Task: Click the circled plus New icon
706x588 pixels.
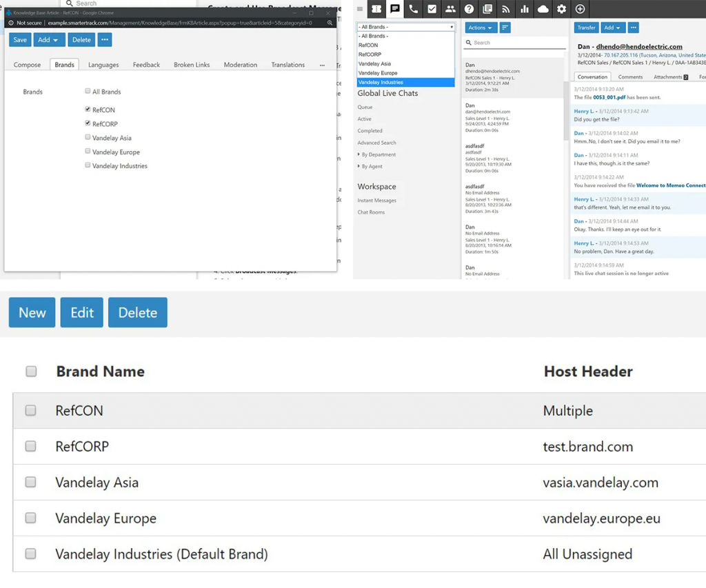Action: pyautogui.click(x=580, y=8)
